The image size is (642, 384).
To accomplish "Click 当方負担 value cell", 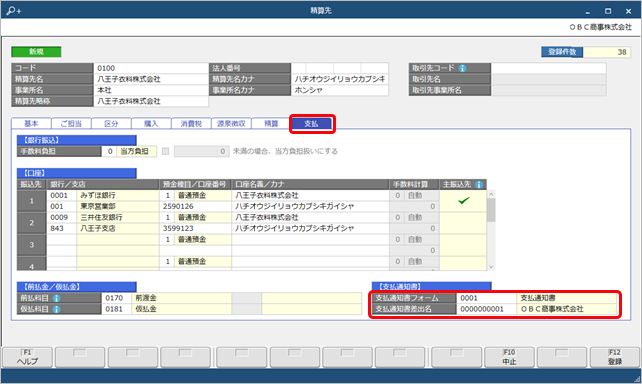I will pyautogui.click(x=136, y=151).
